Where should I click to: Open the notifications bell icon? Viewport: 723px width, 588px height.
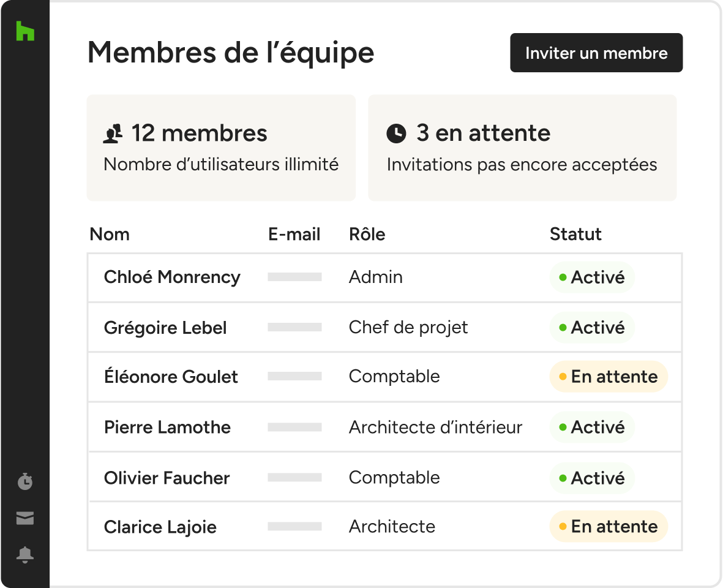click(25, 555)
